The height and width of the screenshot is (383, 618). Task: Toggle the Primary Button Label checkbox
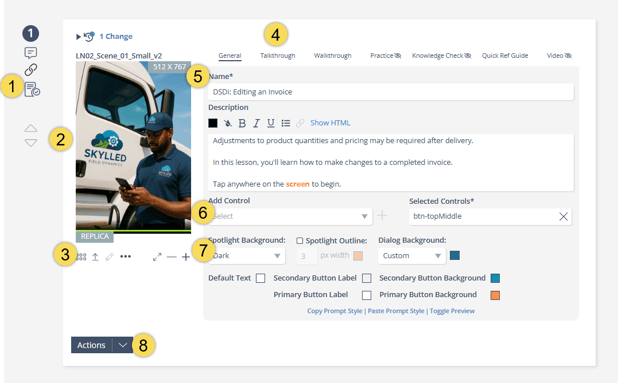(x=367, y=295)
